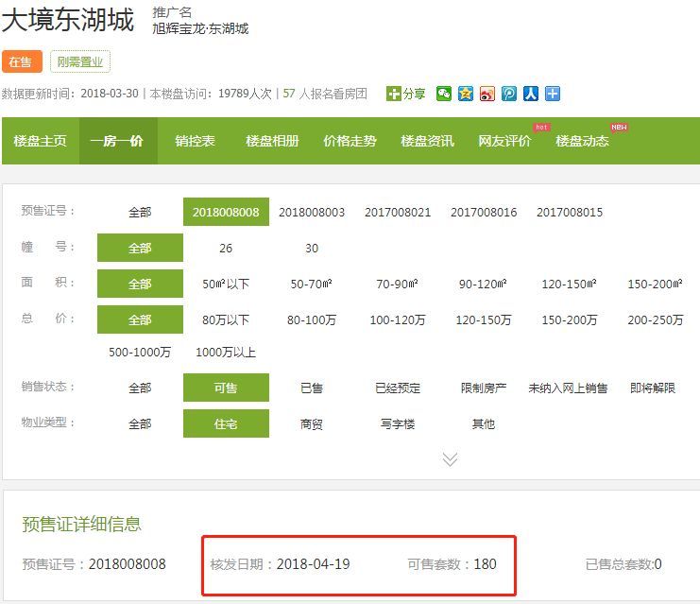Open the 楼盘主页 tab

(41, 141)
